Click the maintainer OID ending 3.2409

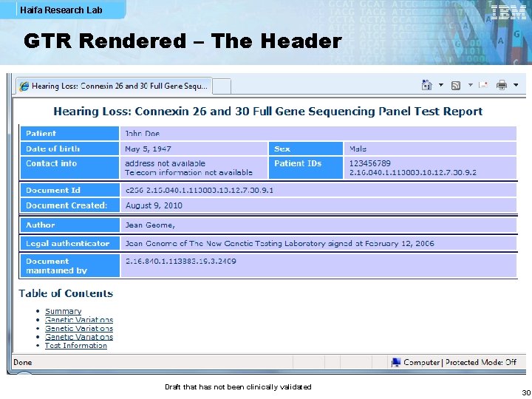coord(181,262)
